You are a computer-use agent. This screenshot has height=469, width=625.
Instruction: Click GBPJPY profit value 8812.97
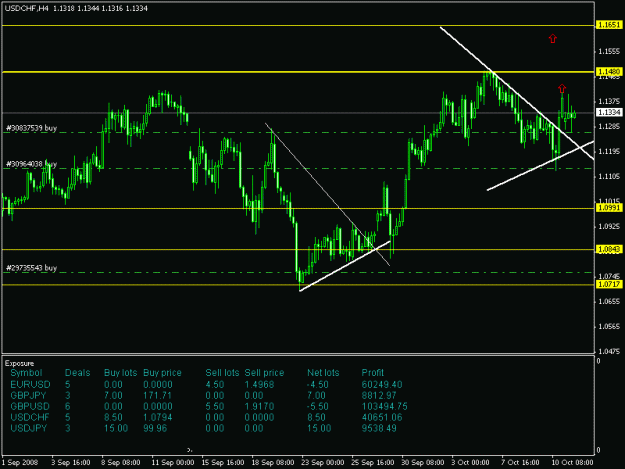click(x=379, y=396)
